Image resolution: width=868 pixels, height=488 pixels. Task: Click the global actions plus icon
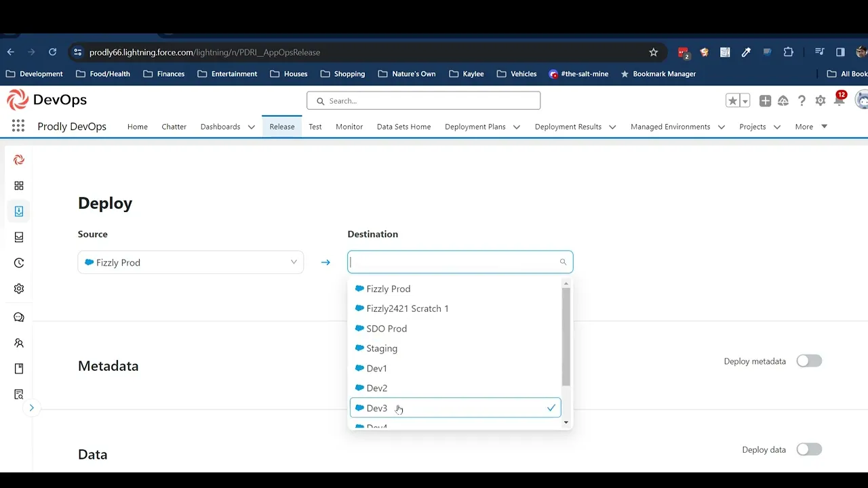(765, 101)
